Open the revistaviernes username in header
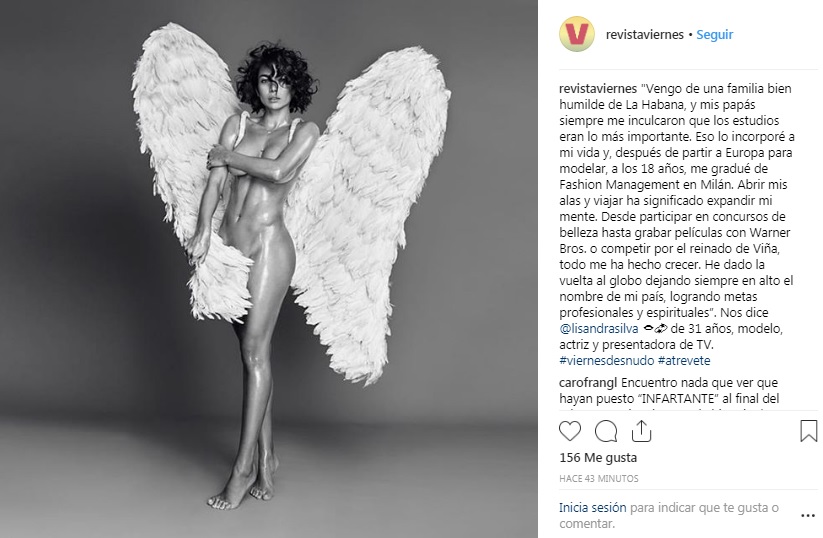Image resolution: width=823 pixels, height=538 pixels. (645, 35)
